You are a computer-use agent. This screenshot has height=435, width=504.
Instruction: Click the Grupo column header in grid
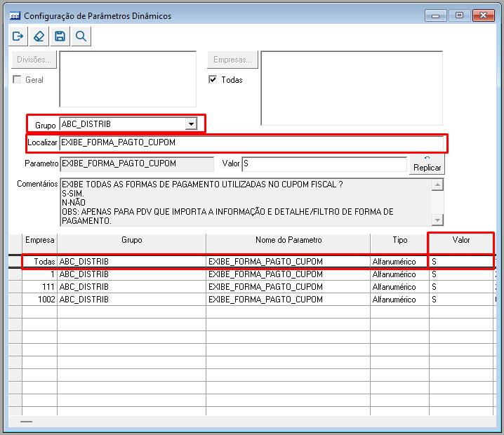pos(132,243)
